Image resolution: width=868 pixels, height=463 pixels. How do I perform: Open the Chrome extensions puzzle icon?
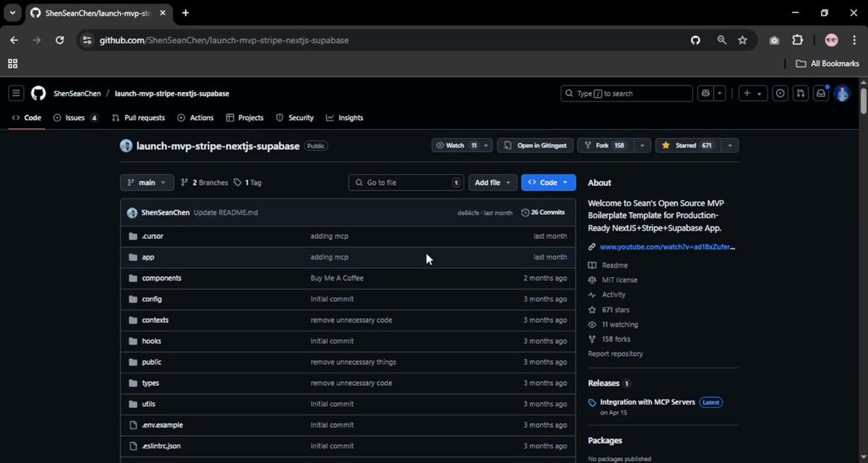[x=798, y=41]
